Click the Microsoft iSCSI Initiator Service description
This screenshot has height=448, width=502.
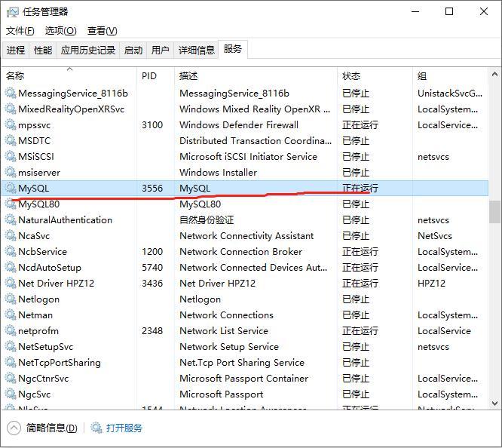(248, 157)
